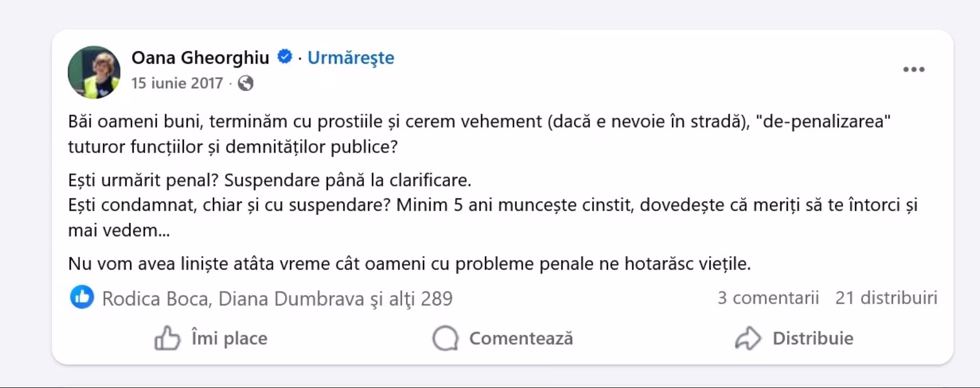Click the thumbs-up Îmi place icon

167,338
